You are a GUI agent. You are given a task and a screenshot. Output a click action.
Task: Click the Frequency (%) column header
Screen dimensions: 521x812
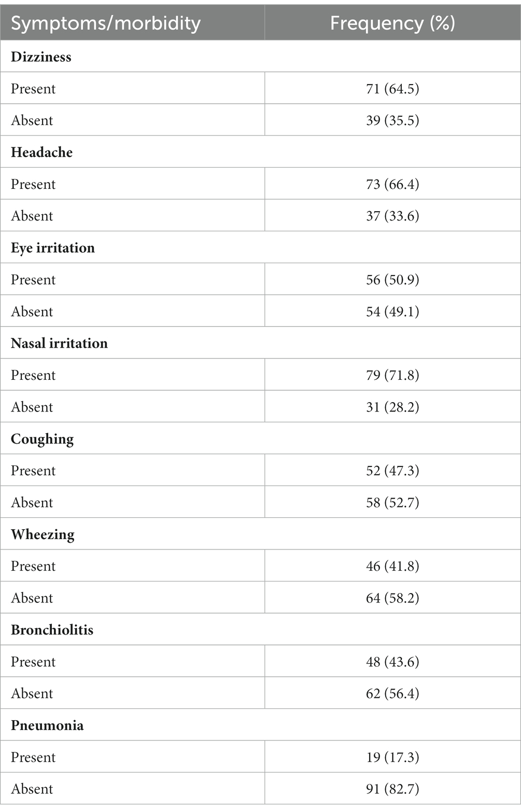click(x=392, y=23)
